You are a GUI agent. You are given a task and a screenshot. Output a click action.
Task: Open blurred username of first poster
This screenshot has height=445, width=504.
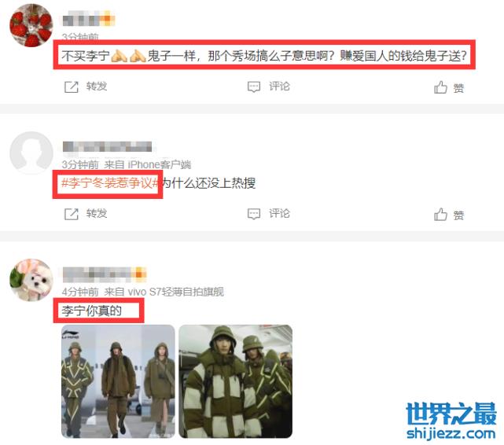click(88, 18)
